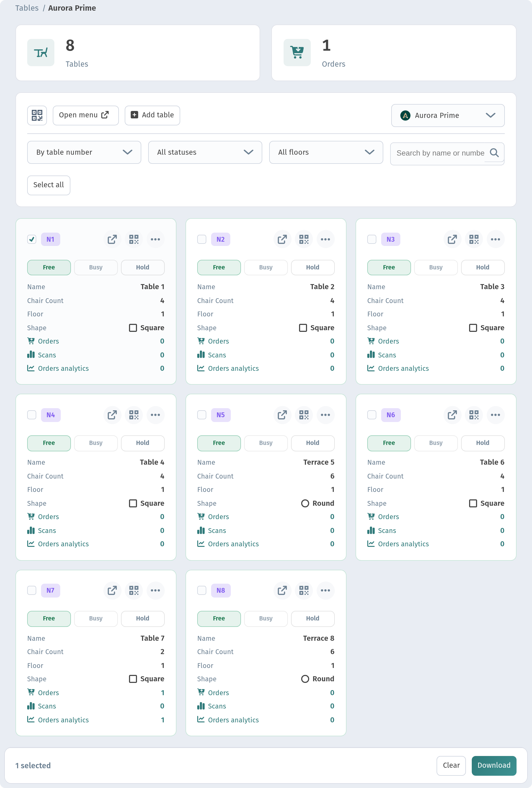Show QR code for table N1

point(134,239)
